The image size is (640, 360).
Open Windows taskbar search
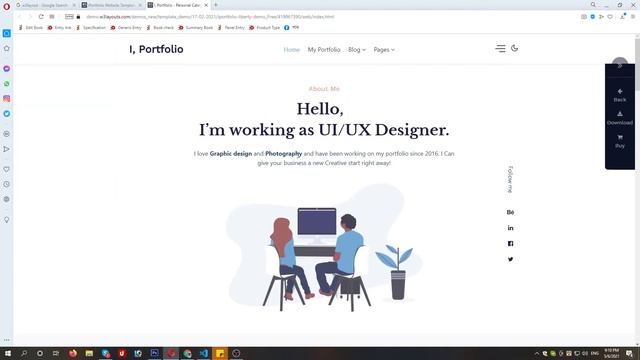pos(24,353)
